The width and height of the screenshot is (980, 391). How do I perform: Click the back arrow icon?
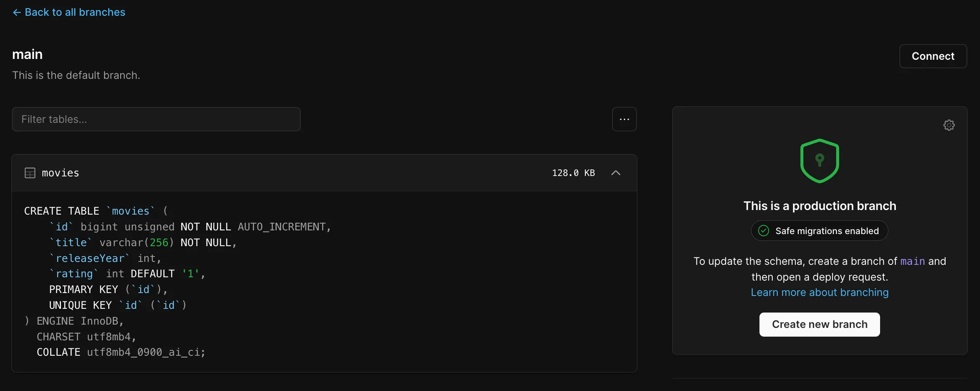pos(17,12)
